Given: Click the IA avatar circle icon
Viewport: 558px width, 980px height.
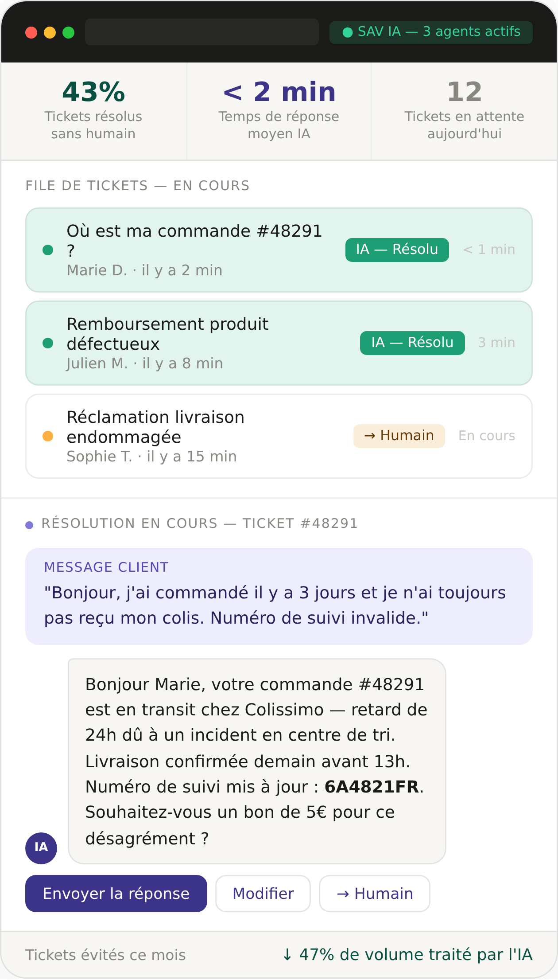Looking at the screenshot, I should (x=41, y=848).
